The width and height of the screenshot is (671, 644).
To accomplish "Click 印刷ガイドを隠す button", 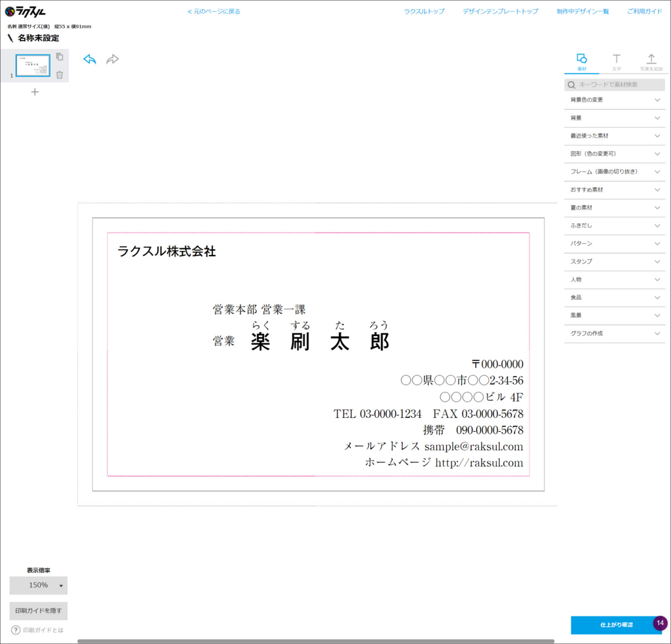I will point(39,611).
